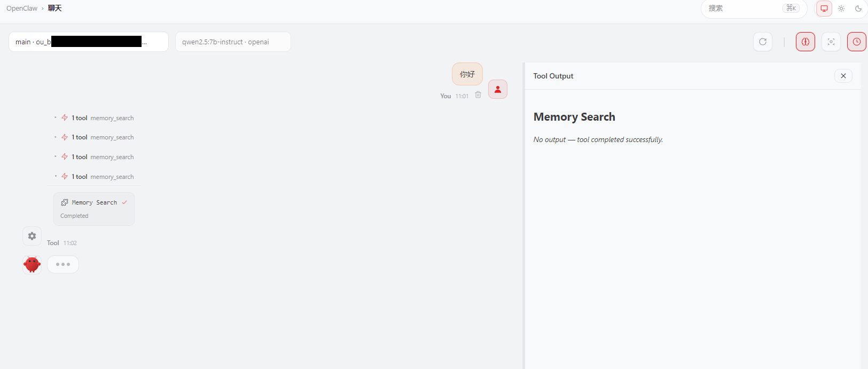Open the OpenClaw breadcrumb link
This screenshot has height=369, width=868.
[22, 9]
